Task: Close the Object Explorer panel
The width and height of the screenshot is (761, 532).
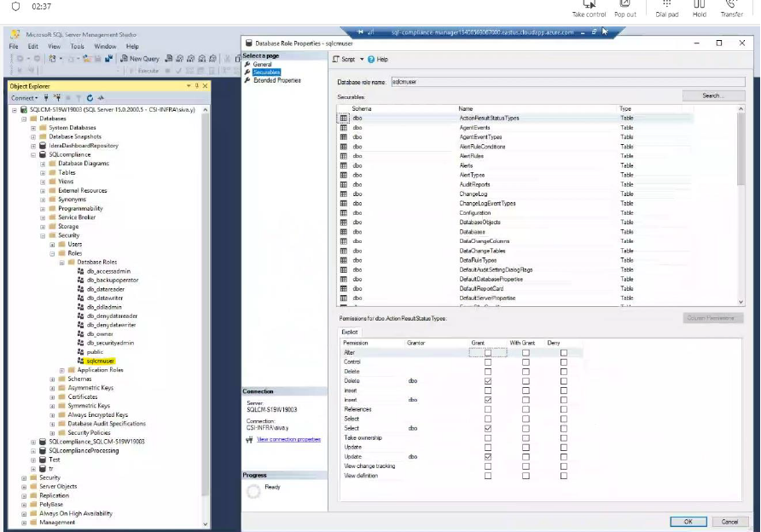Action: pyautogui.click(x=206, y=86)
